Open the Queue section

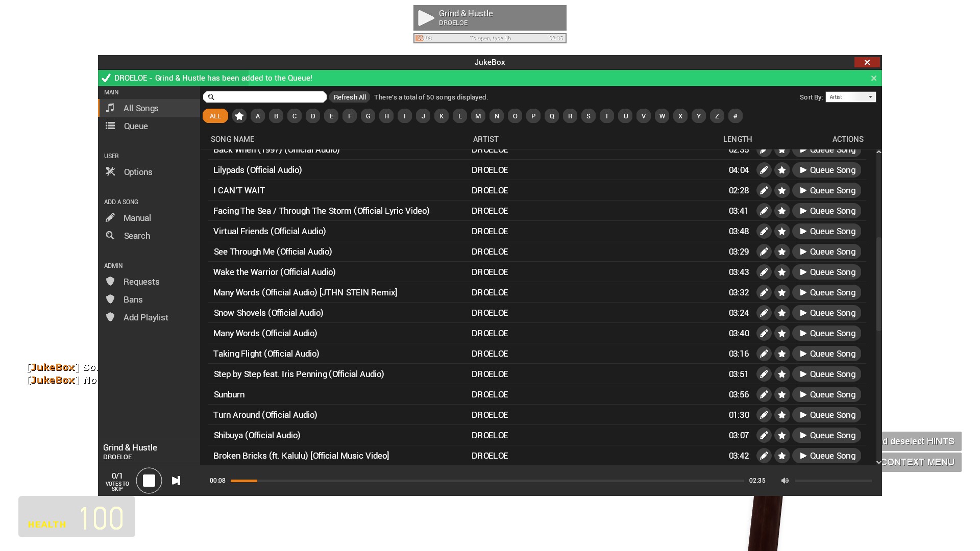coord(149,126)
